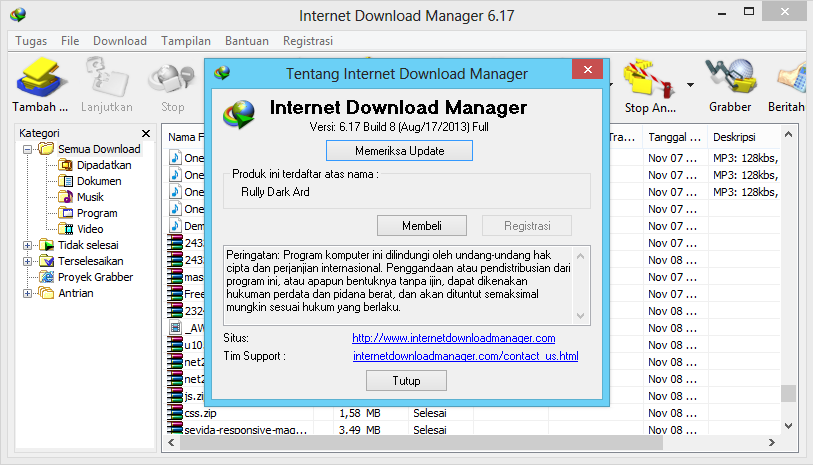The width and height of the screenshot is (813, 465).
Task: Close the Tentang Internet Download Manager dialog
Action: coord(587,69)
